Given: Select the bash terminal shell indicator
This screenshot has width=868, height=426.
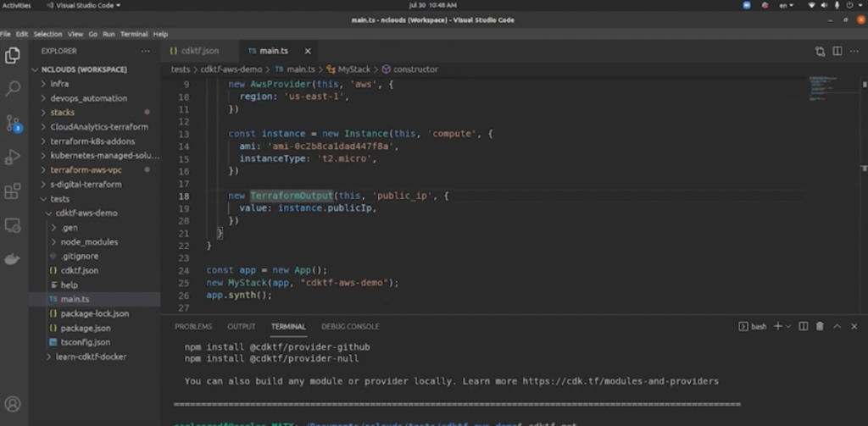Looking at the screenshot, I should click(x=753, y=326).
